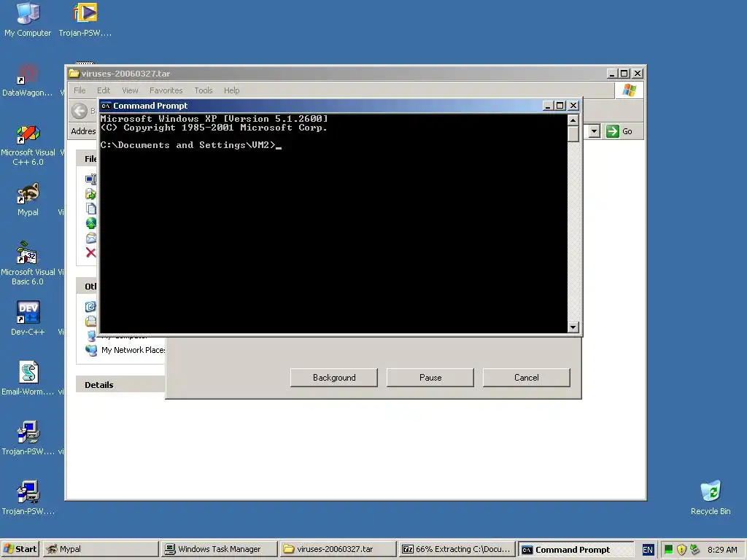Click Explorer Back arrow button
The image size is (747, 560).
(80, 111)
